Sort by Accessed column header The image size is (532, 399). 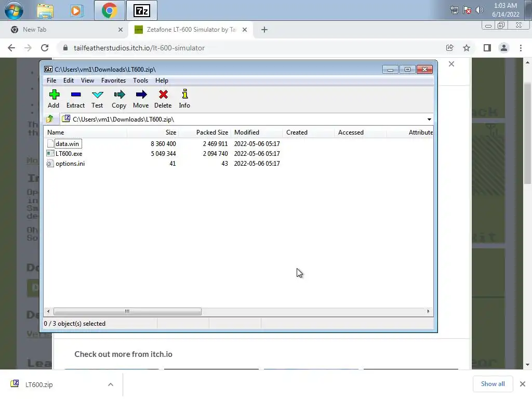pos(361,132)
